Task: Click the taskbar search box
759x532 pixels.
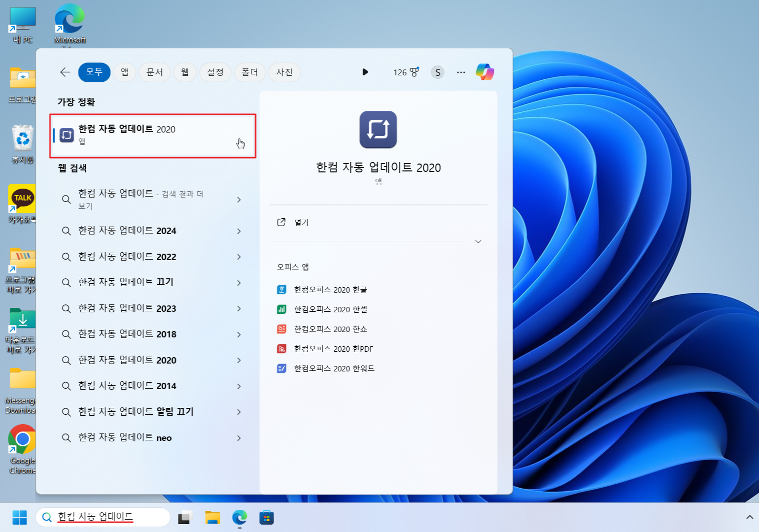Action: click(x=103, y=517)
